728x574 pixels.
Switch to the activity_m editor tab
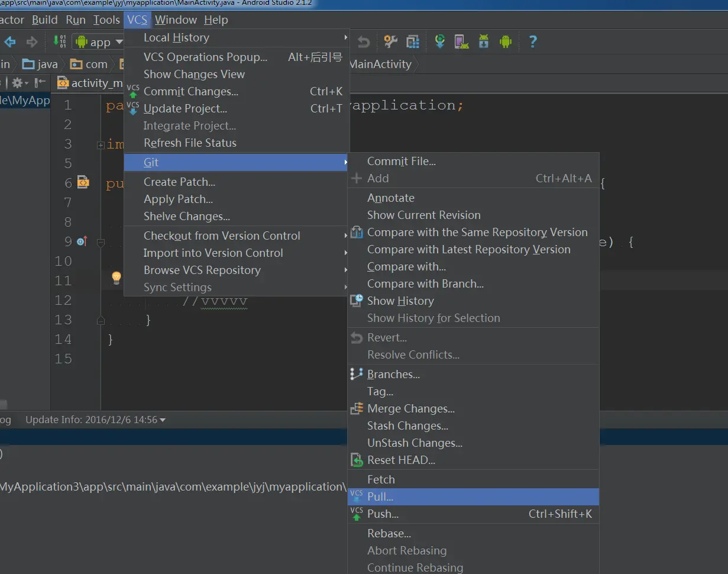click(x=89, y=83)
